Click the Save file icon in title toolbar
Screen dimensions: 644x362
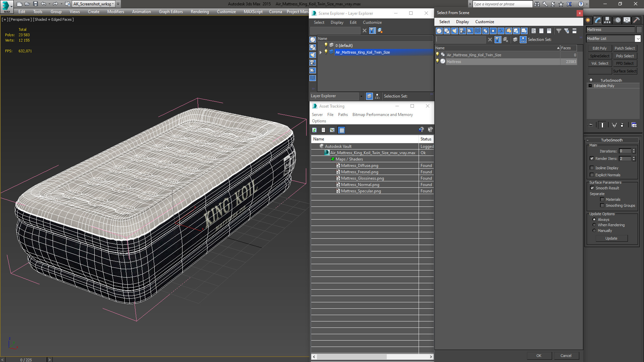[x=35, y=4]
